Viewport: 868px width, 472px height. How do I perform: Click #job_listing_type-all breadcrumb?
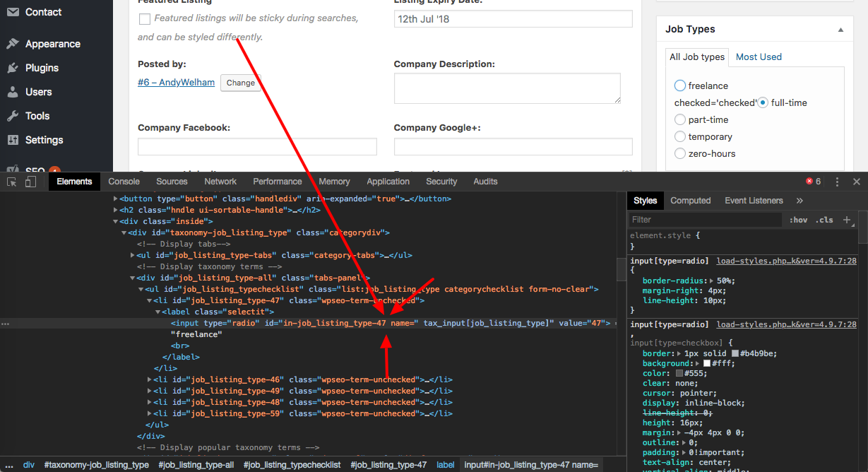(196, 465)
